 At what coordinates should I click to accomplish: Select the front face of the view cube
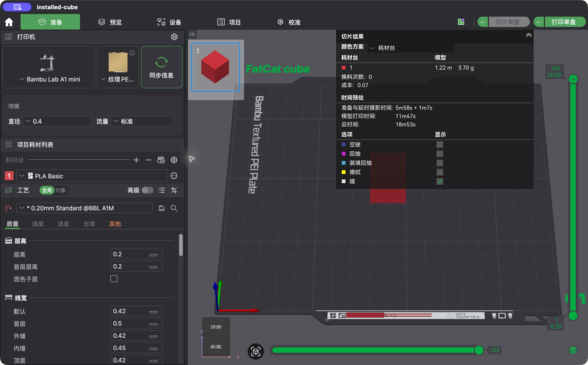click(216, 347)
